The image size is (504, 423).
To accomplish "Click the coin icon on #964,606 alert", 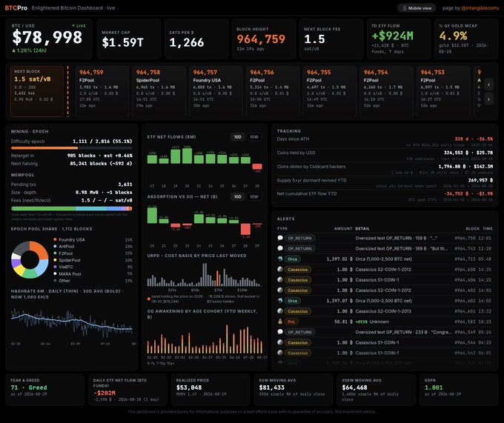I will pyautogui.click(x=280, y=280).
